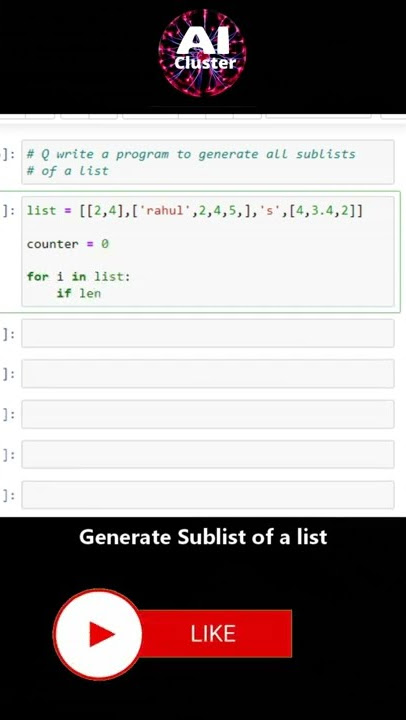Select the second empty notebook cell
This screenshot has height=720, width=406.
click(208, 374)
